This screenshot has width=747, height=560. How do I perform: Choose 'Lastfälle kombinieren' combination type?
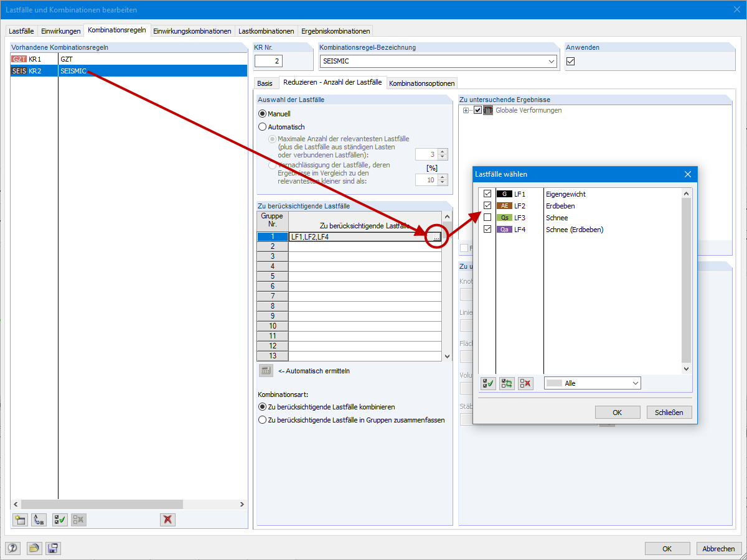pyautogui.click(x=262, y=407)
